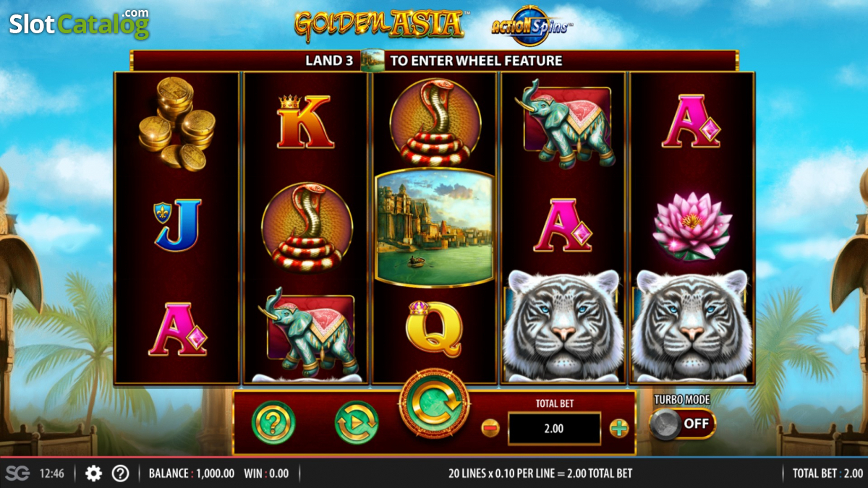Open the autoplay spin button

tap(357, 422)
